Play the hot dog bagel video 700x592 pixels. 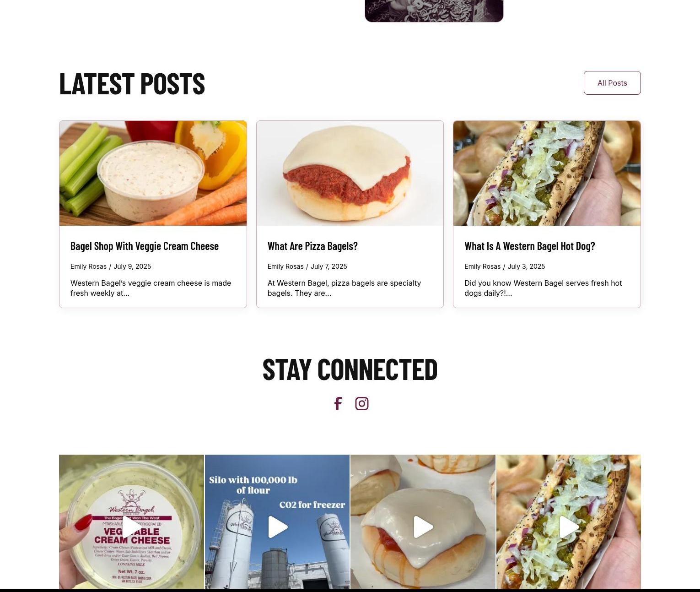569,527
